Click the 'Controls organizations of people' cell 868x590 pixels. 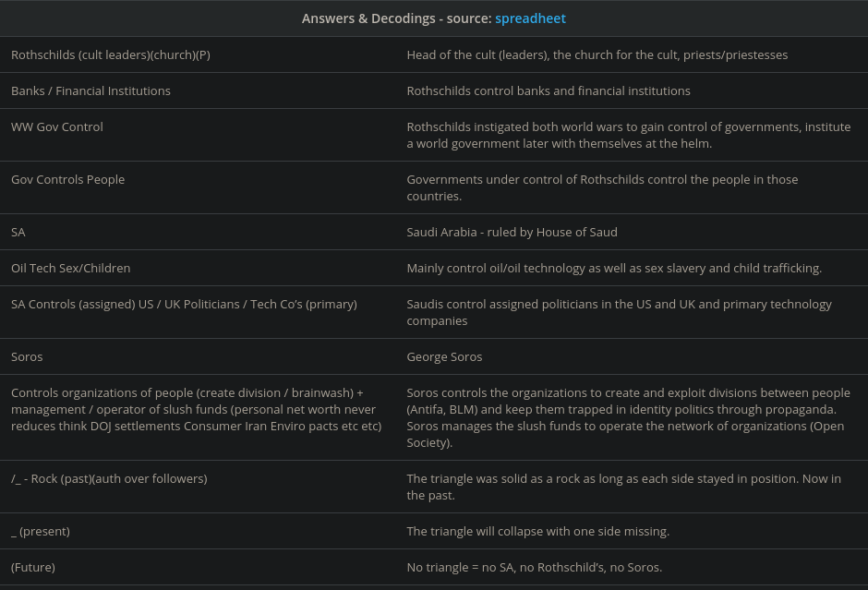click(196, 409)
